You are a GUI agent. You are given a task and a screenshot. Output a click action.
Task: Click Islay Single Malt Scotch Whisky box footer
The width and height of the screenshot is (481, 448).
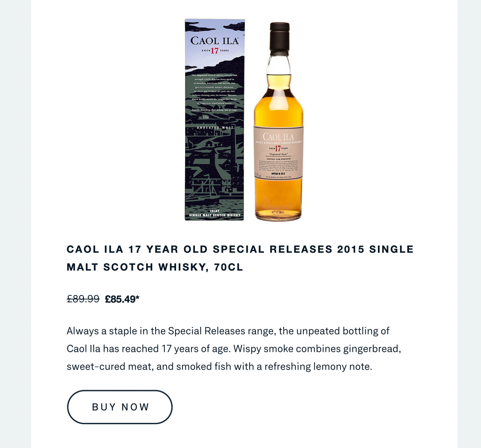215,213
